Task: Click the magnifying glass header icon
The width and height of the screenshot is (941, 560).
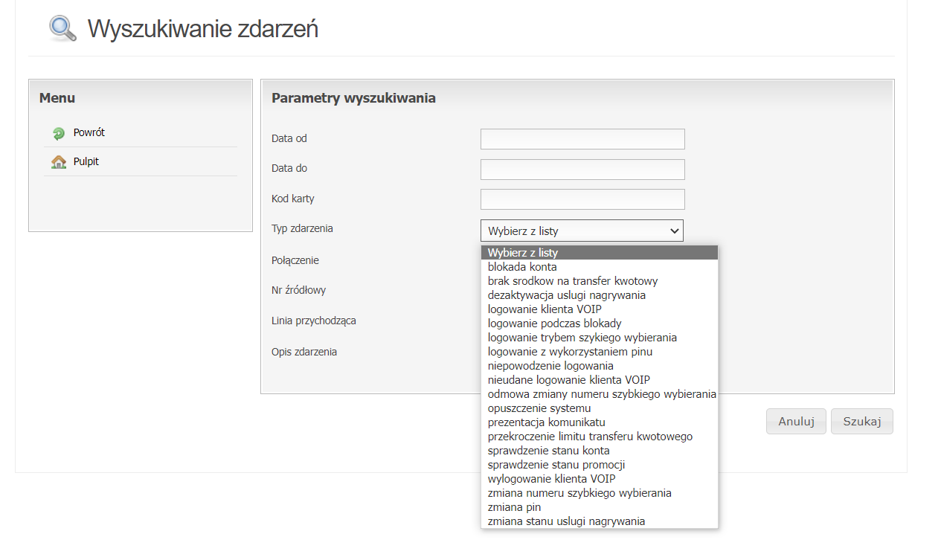Action: pyautogui.click(x=63, y=28)
